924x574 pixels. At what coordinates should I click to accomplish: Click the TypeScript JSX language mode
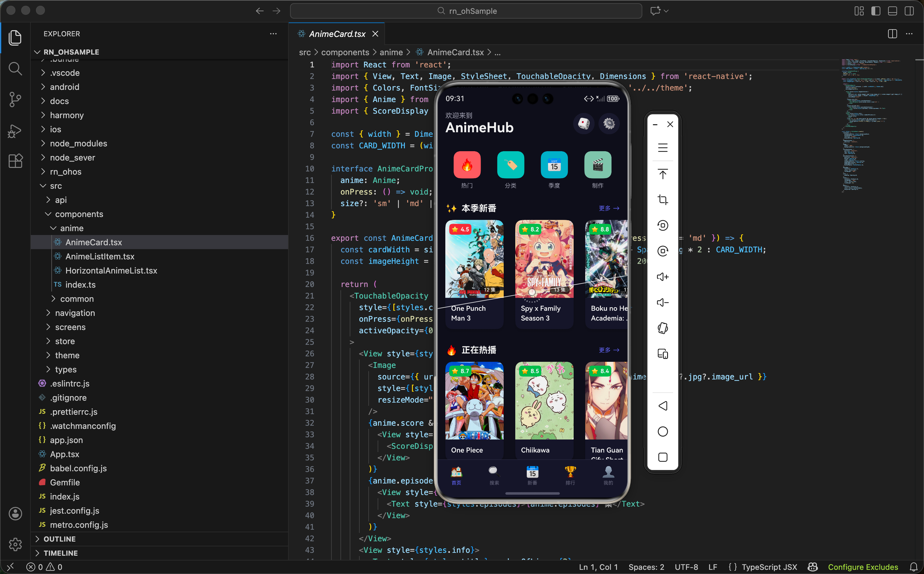click(x=769, y=567)
